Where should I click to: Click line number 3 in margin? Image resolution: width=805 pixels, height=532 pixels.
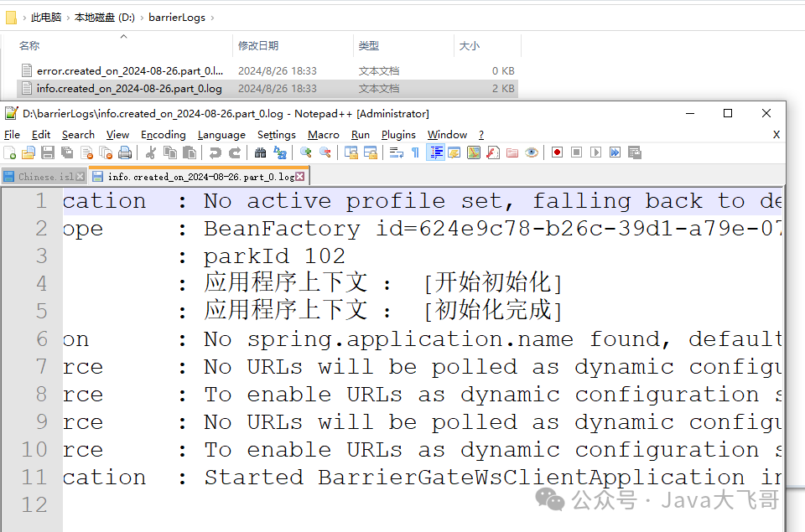[42, 256]
